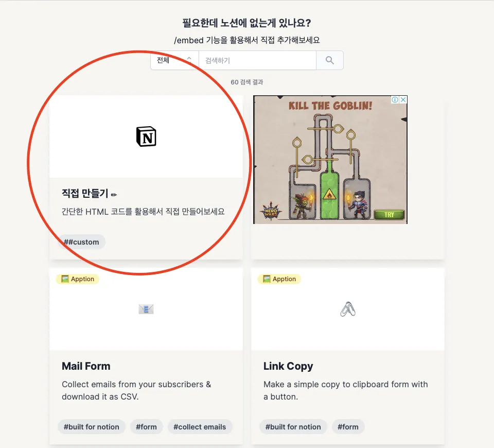494x448 pixels.
Task: Close the goblin ad with X icon
Action: pos(403,99)
